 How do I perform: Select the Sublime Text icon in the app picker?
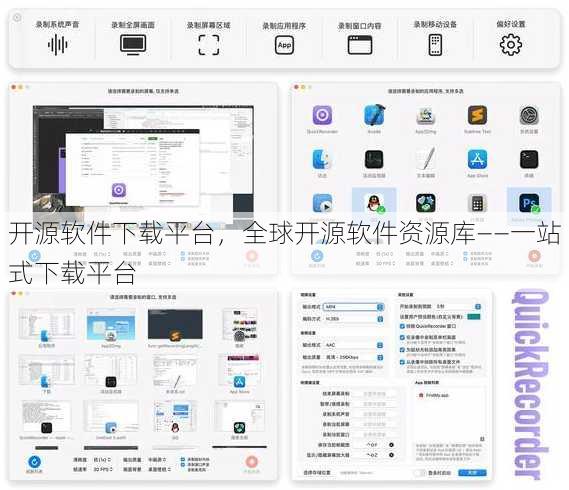pyautogui.click(x=477, y=115)
